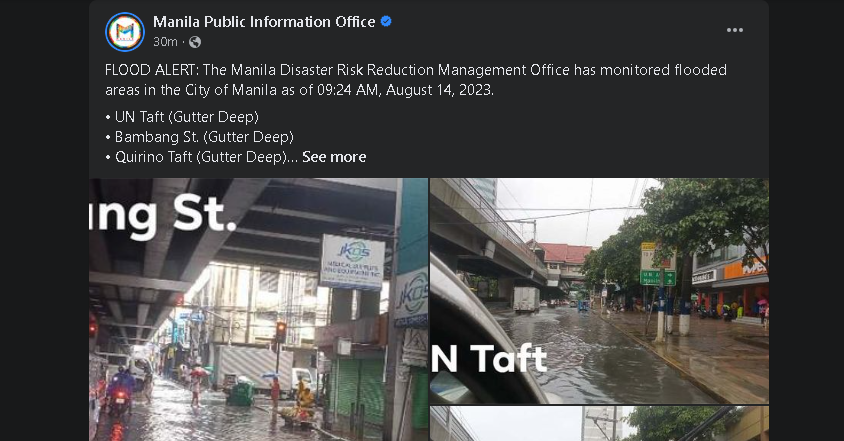Open the Bambang St. flooded street photo
844x441 pixels.
(258, 310)
